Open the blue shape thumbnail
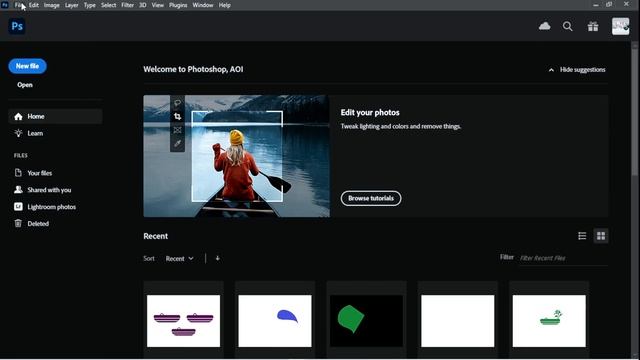 (x=275, y=321)
